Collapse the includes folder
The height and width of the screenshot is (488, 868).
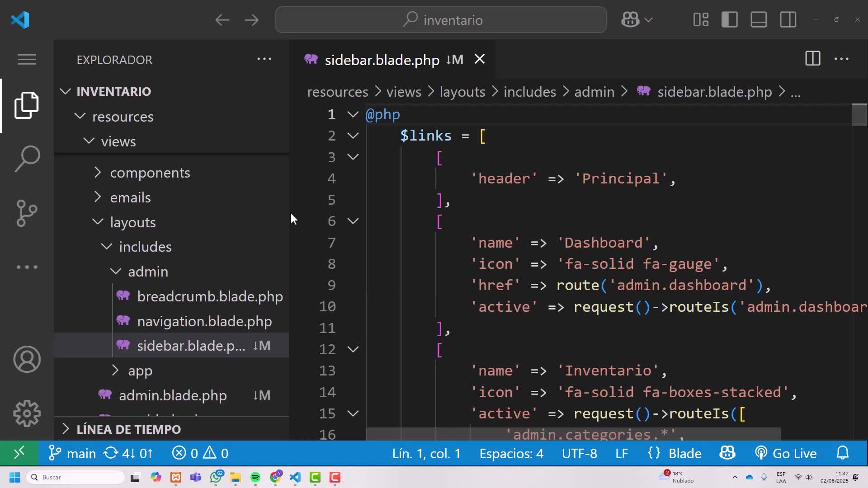pyautogui.click(x=107, y=246)
